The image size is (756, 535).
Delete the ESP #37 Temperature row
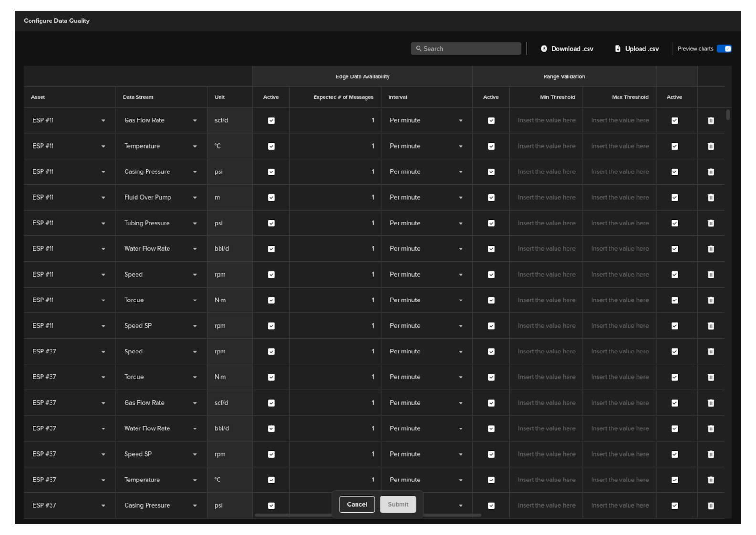(x=711, y=480)
